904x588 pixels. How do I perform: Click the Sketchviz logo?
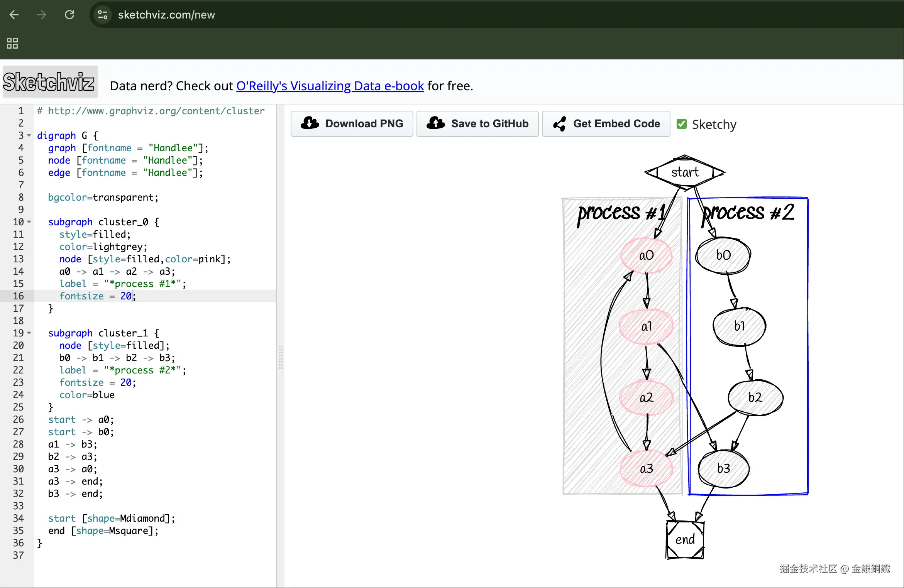[50, 82]
